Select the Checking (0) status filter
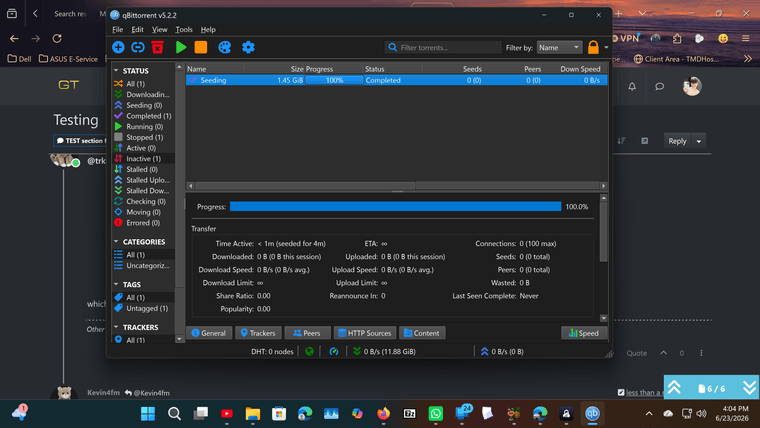The image size is (760, 428). (143, 201)
